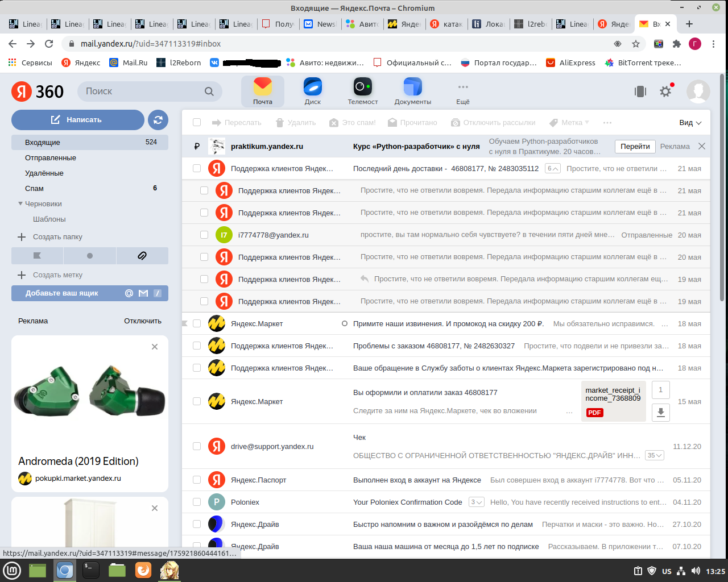Open the Входящие folder

pos(90,142)
